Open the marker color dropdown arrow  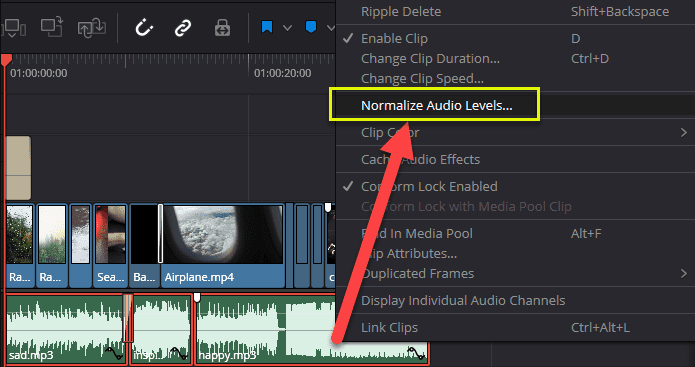331,28
